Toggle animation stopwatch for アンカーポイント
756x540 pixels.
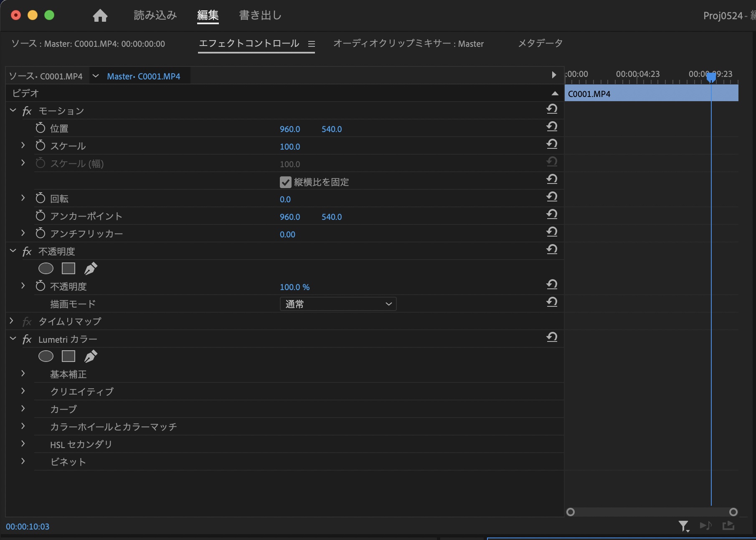[41, 216]
